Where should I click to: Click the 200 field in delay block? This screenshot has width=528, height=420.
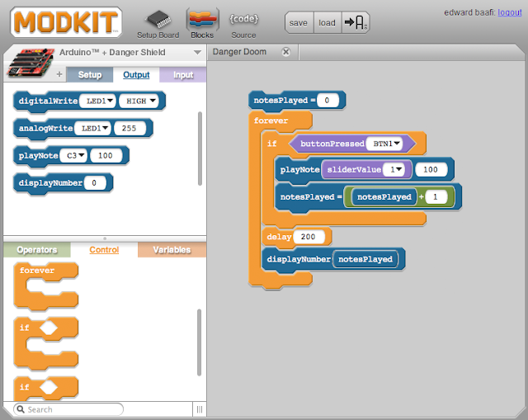[309, 237]
